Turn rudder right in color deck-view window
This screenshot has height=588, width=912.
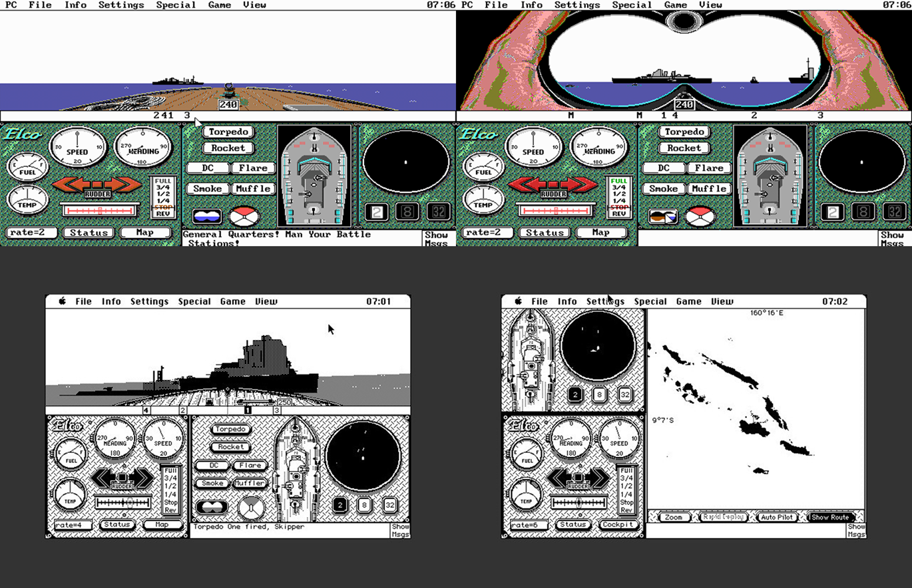124,184
